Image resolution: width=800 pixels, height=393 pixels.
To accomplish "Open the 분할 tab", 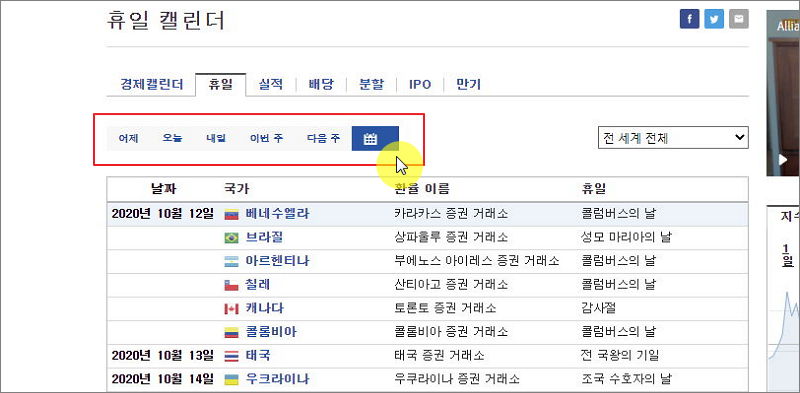I will point(371,84).
